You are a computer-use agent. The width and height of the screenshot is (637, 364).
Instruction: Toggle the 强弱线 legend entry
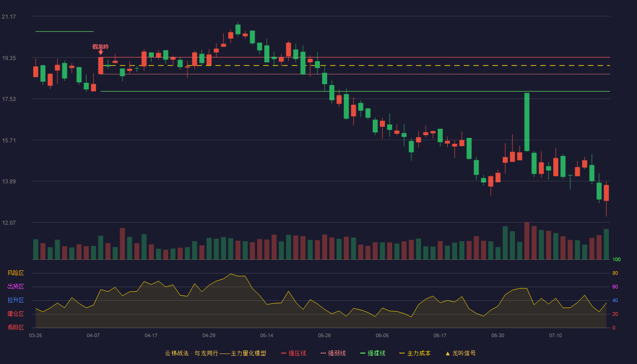coord(333,353)
